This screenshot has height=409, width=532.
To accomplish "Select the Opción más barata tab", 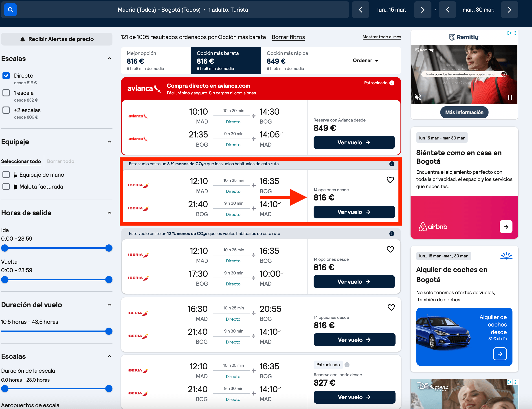I will point(226,61).
